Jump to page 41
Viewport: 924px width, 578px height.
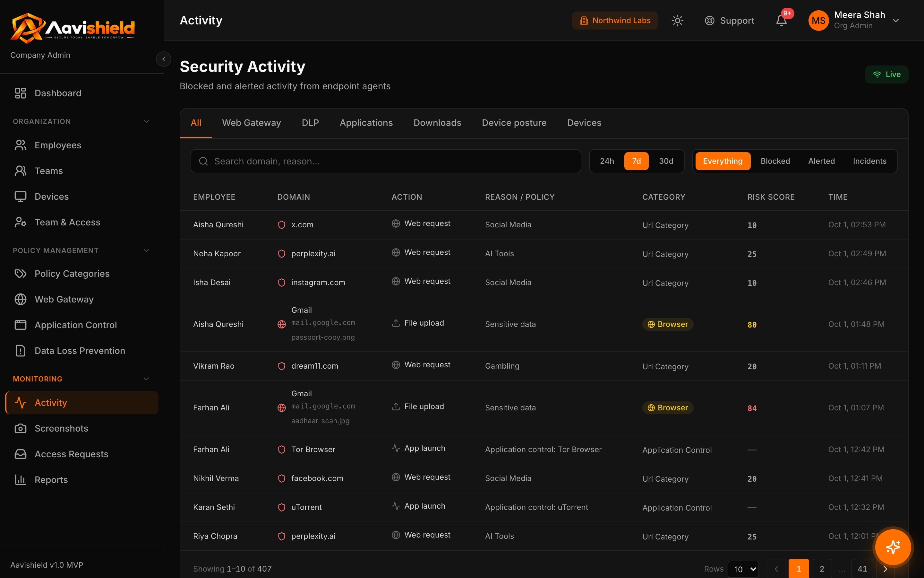862,569
